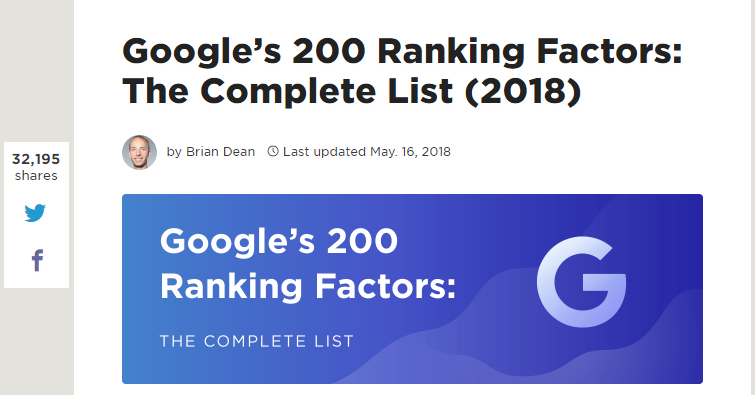The height and width of the screenshot is (395, 755).
Task: Click the article title heading
Action: click(x=402, y=71)
